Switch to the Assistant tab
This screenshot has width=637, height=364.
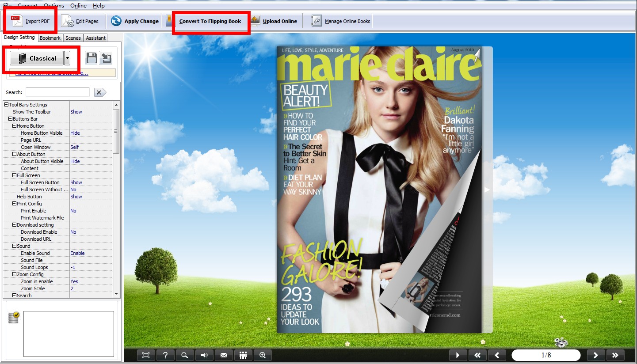click(x=95, y=38)
